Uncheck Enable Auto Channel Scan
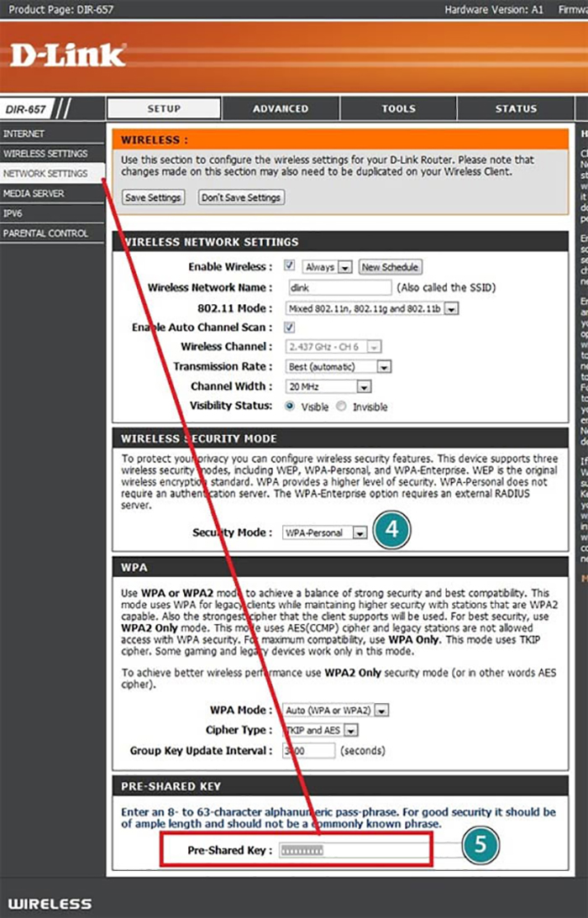Screen dimensions: 588x918 click(x=290, y=327)
